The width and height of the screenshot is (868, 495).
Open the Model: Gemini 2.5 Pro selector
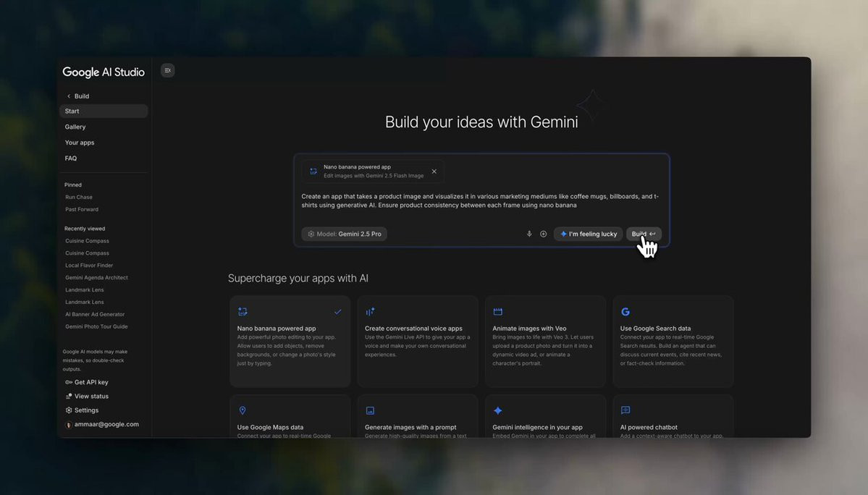[x=345, y=234]
